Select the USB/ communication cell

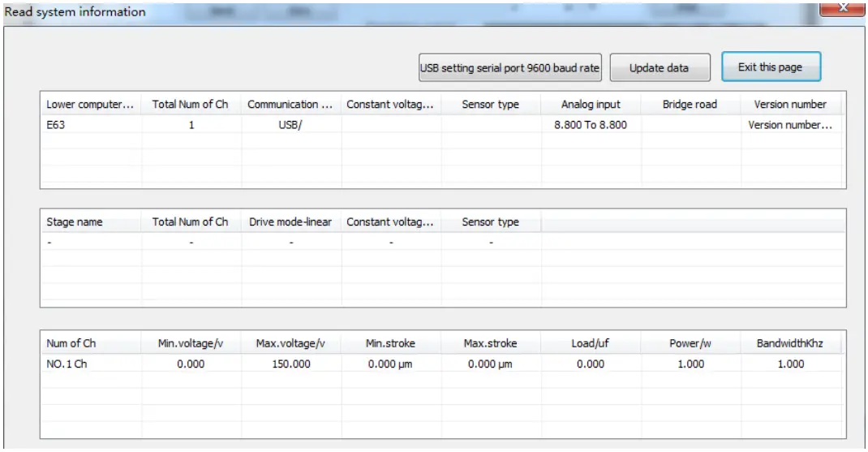click(291, 125)
